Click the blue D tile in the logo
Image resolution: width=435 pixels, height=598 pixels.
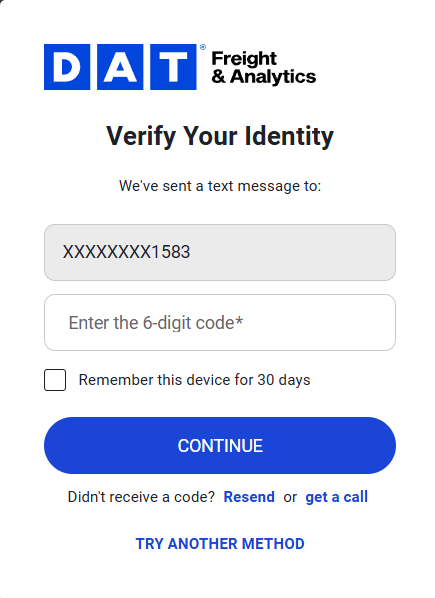67,67
